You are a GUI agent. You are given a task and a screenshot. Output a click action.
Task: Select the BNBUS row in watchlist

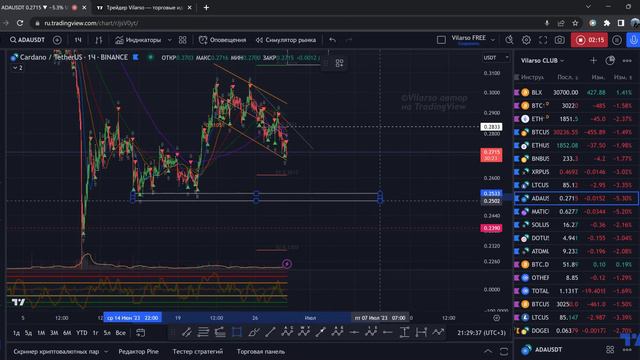pos(576,158)
